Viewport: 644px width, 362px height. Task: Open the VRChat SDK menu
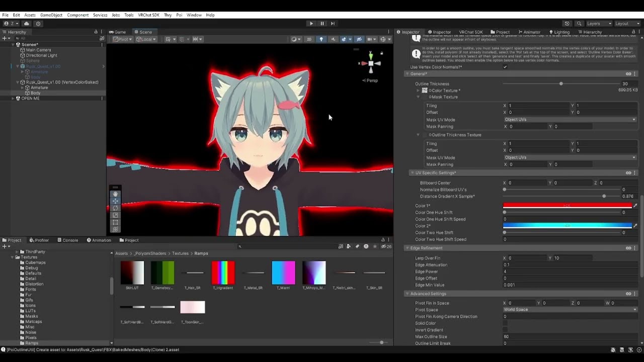[148, 15]
